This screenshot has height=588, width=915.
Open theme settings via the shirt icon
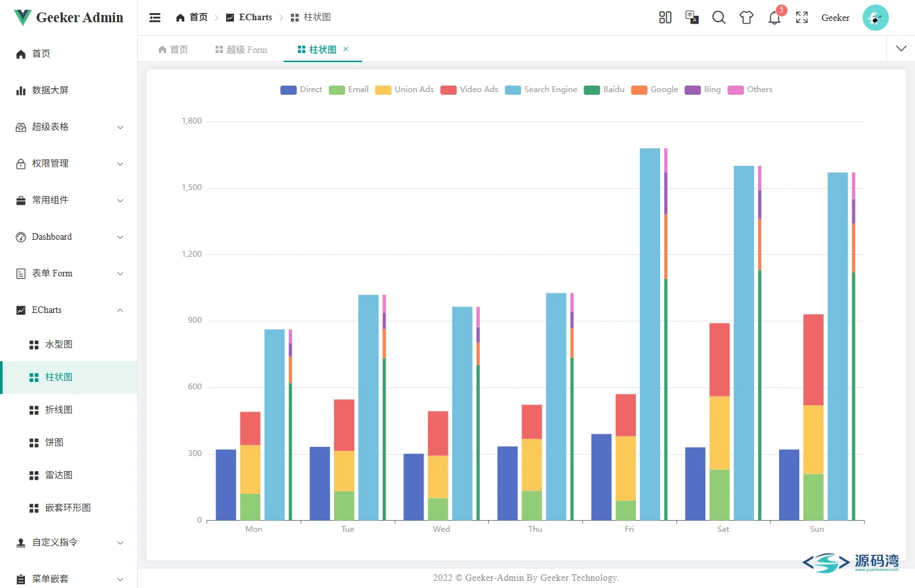(x=746, y=18)
